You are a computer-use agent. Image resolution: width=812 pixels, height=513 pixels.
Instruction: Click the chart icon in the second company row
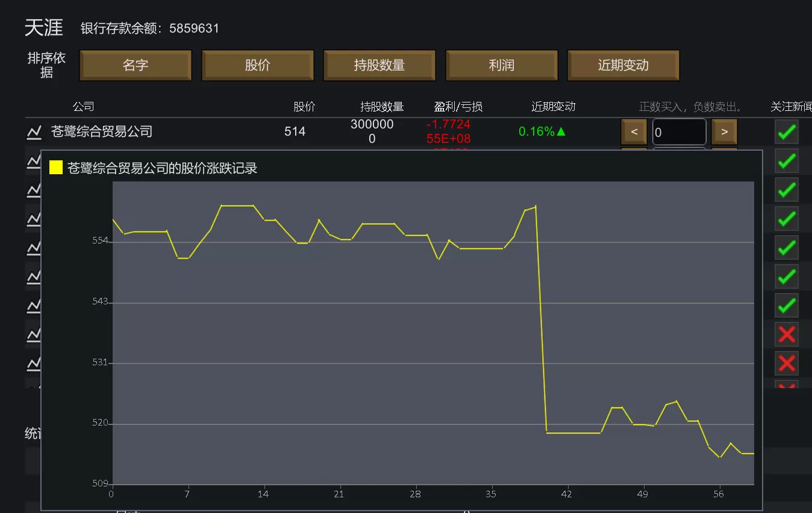coord(34,160)
